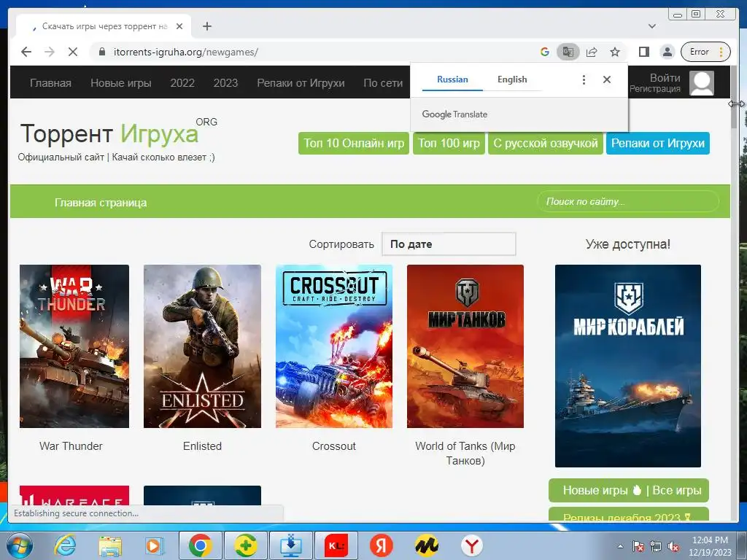Viewport: 747px width, 560px height.
Task: Click the Торрент Игруха site logo
Action: (118, 133)
